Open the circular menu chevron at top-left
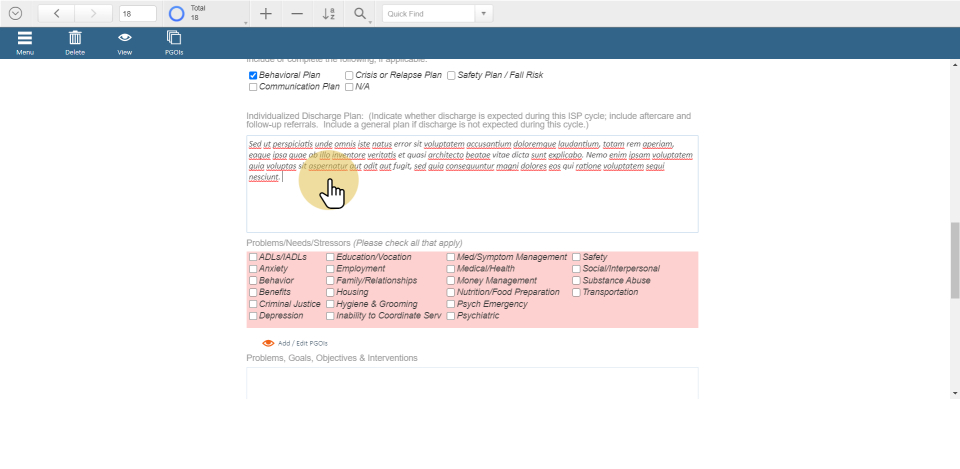Image resolution: width=960 pixels, height=469 pixels. coord(15,14)
